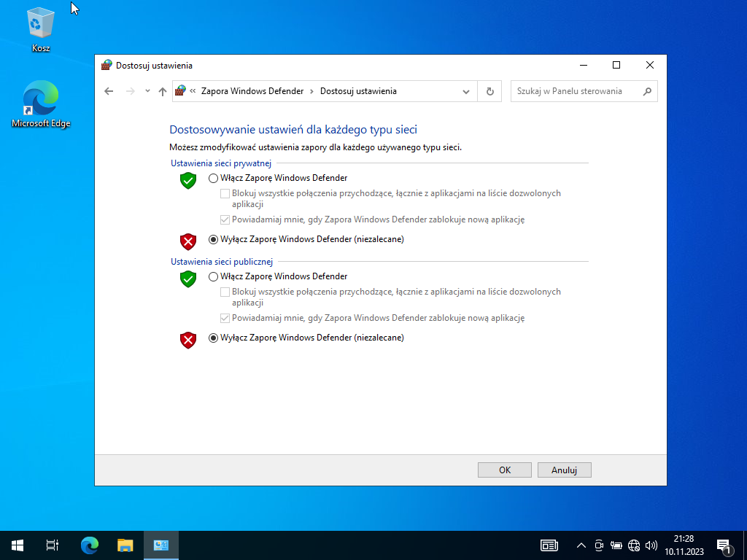Open File Explorer from the taskbar
Image resolution: width=747 pixels, height=560 pixels.
125,545
